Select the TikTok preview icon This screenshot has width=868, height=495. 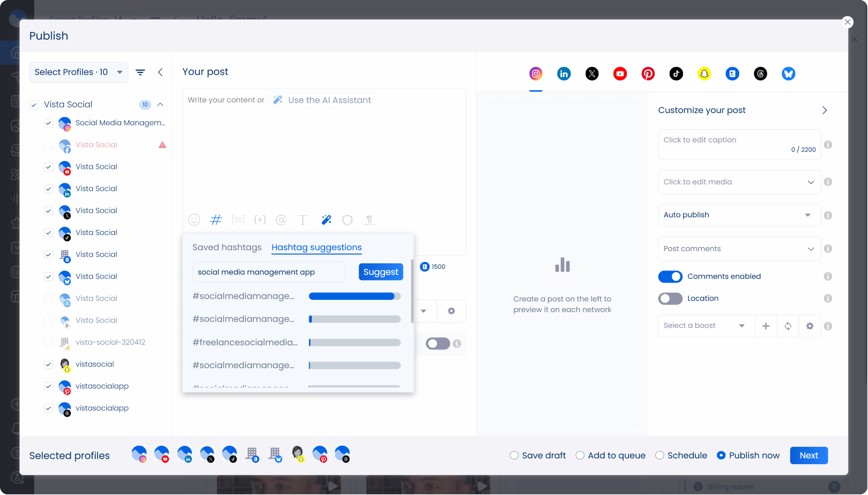676,74
